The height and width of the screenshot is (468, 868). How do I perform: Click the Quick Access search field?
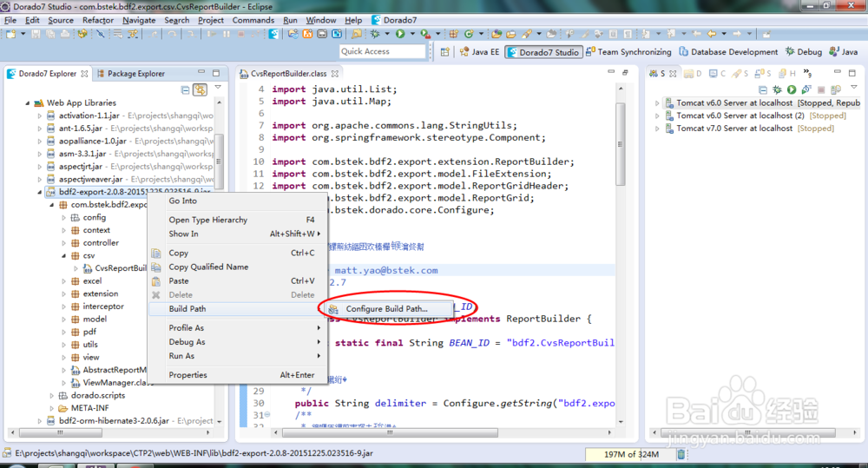[383, 51]
